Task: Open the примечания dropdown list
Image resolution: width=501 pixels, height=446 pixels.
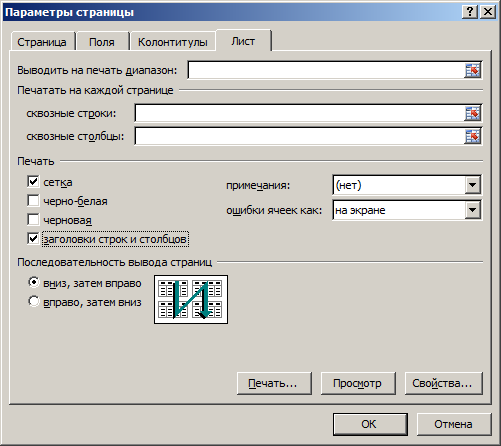Action: coord(473,185)
